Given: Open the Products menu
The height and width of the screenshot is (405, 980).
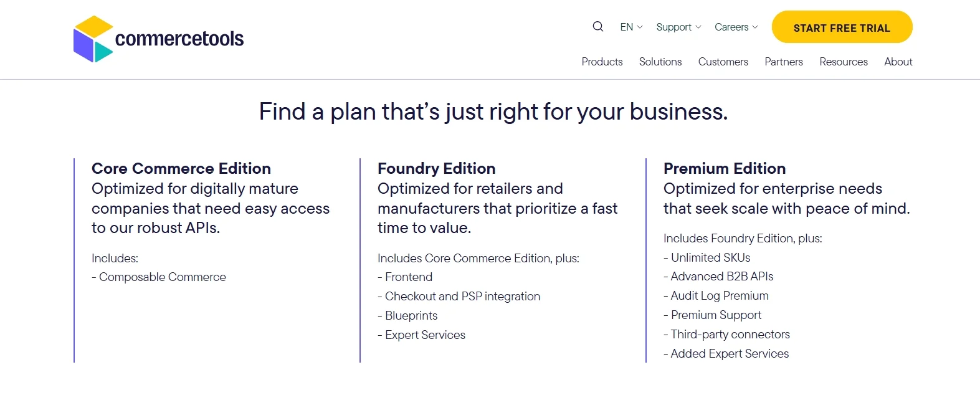Looking at the screenshot, I should tap(602, 62).
